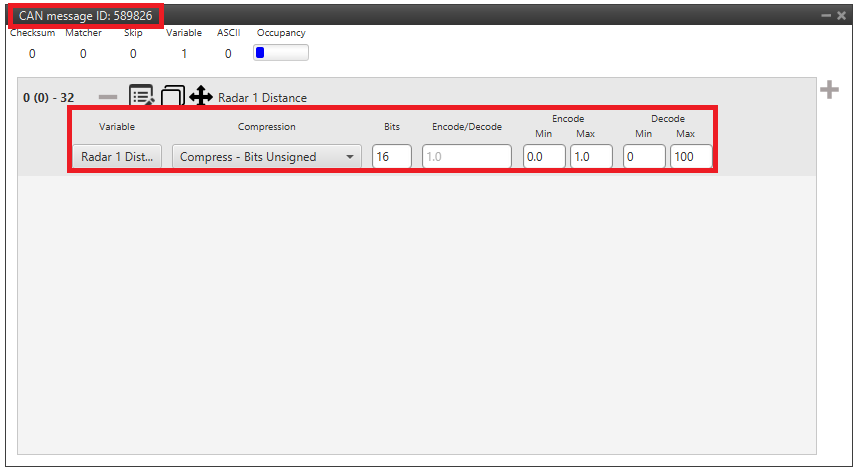Screen dimensions: 856x472
Task: Open the Compress - Bits Unsigned dropdown
Action: (266, 157)
